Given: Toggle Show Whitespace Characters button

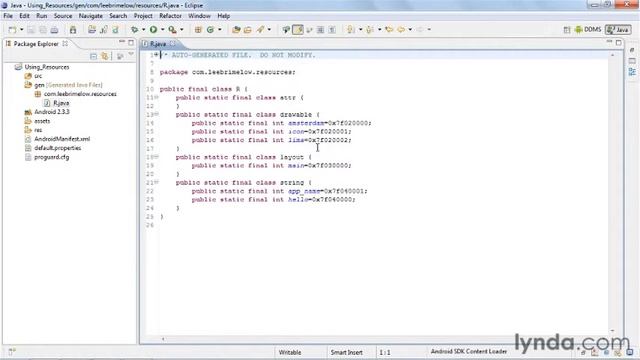Looking at the screenshot, I should [332, 30].
